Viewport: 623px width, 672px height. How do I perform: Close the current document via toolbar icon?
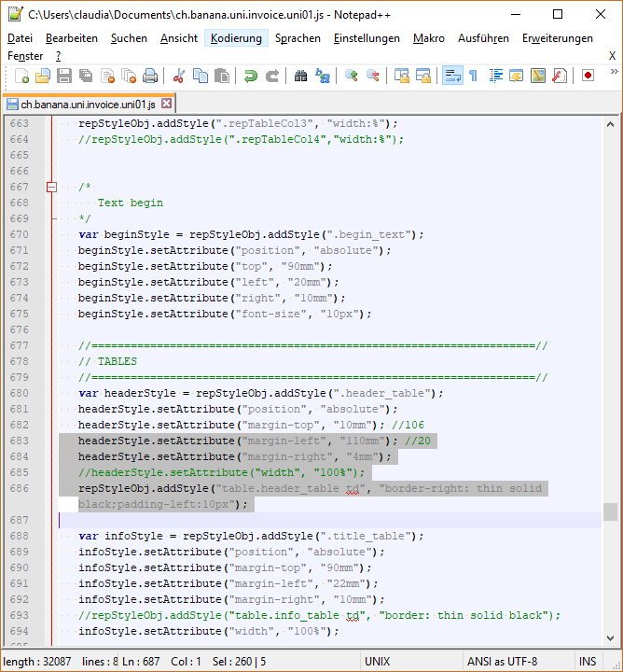(107, 76)
